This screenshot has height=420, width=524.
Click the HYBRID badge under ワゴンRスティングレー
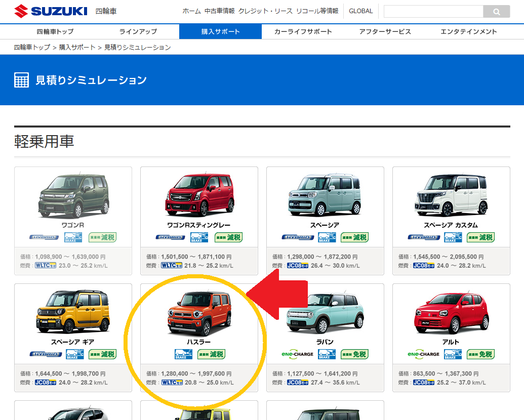tap(171, 237)
